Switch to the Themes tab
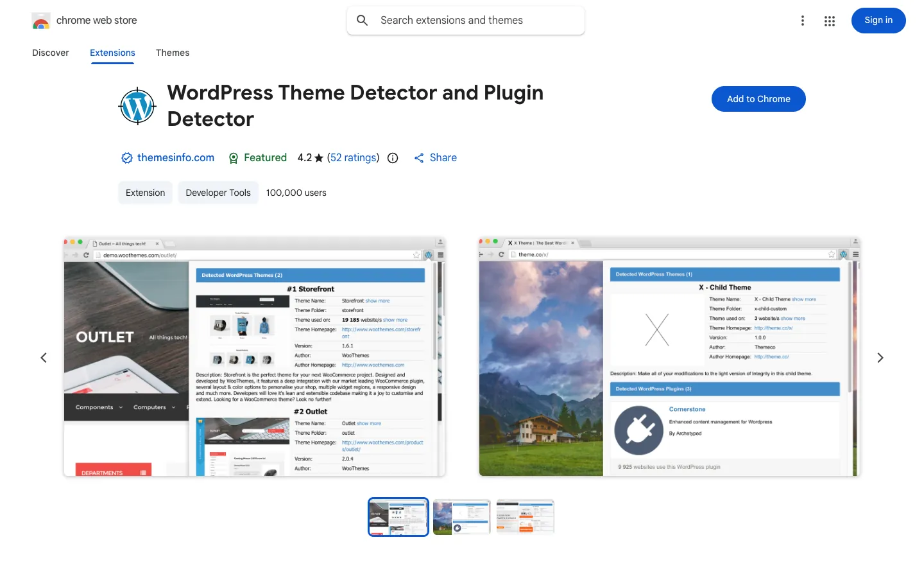Viewport: 924px width, 578px height. pos(173,53)
